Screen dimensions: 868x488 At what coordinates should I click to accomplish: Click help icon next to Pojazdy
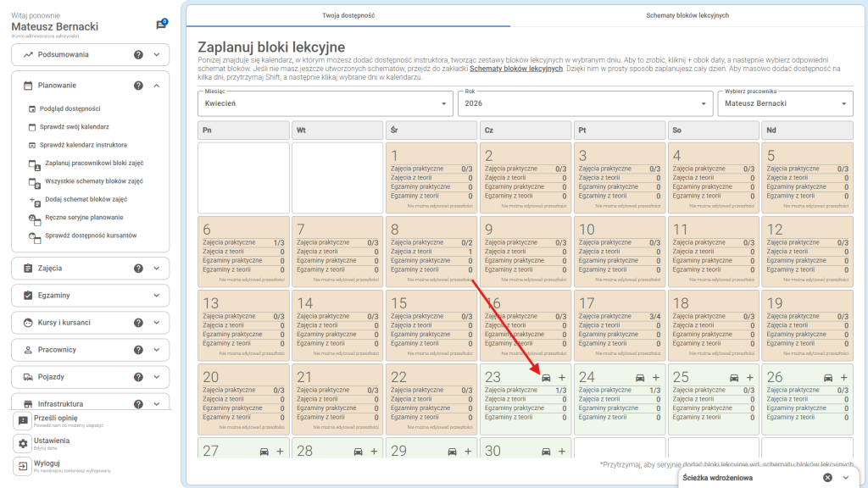[138, 377]
